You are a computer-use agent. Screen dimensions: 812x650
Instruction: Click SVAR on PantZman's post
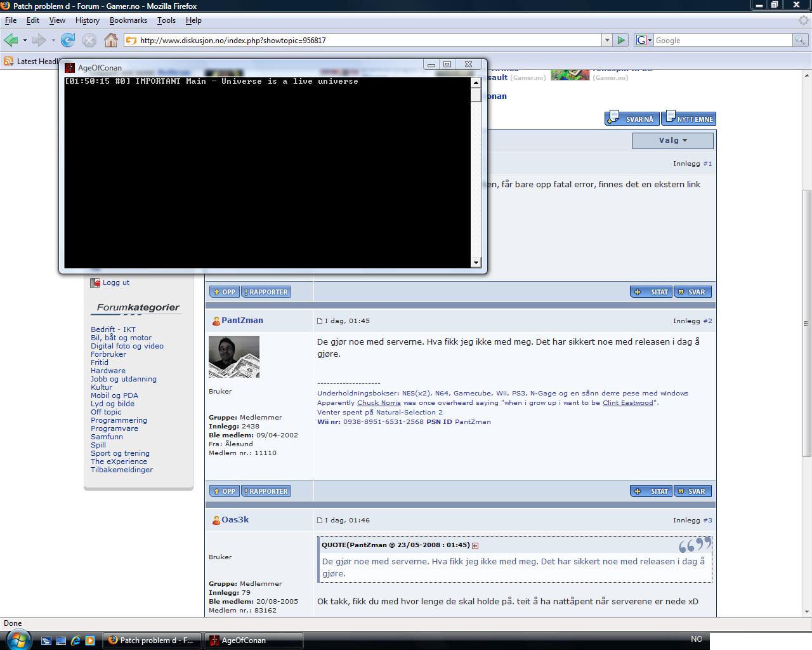click(693, 491)
